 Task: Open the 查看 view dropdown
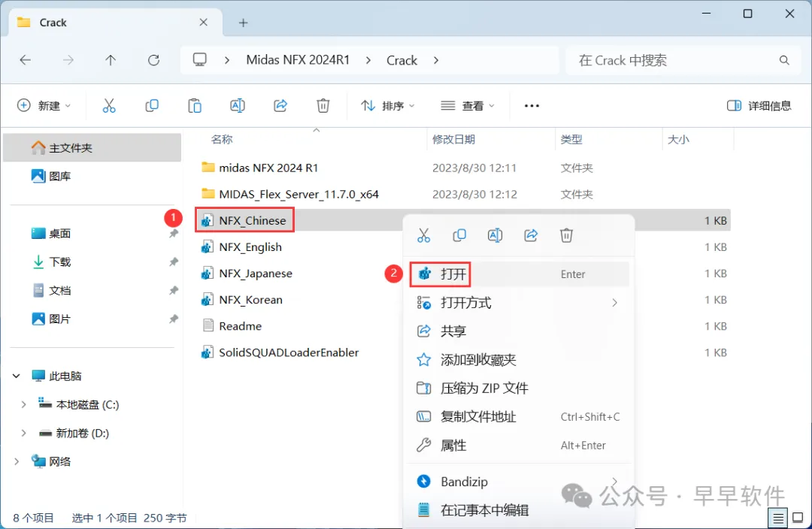[x=468, y=106]
